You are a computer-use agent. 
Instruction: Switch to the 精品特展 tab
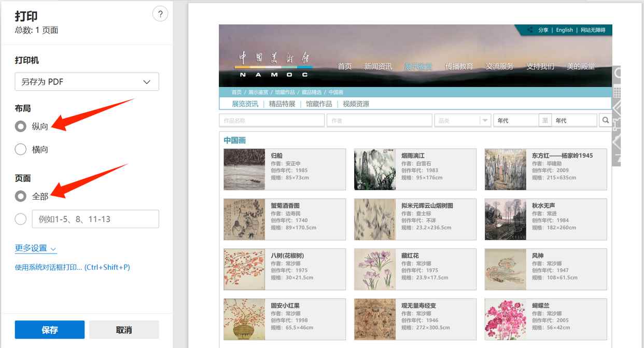click(x=282, y=104)
